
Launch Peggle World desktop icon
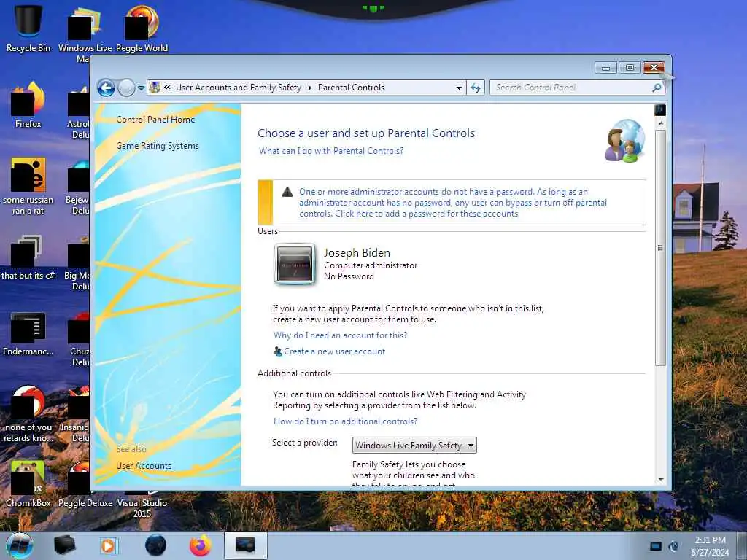pyautogui.click(x=142, y=28)
